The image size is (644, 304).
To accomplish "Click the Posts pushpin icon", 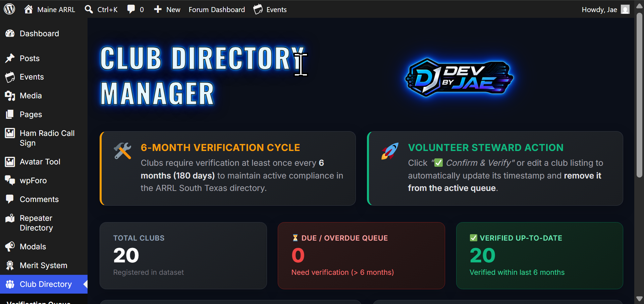I will (10, 58).
